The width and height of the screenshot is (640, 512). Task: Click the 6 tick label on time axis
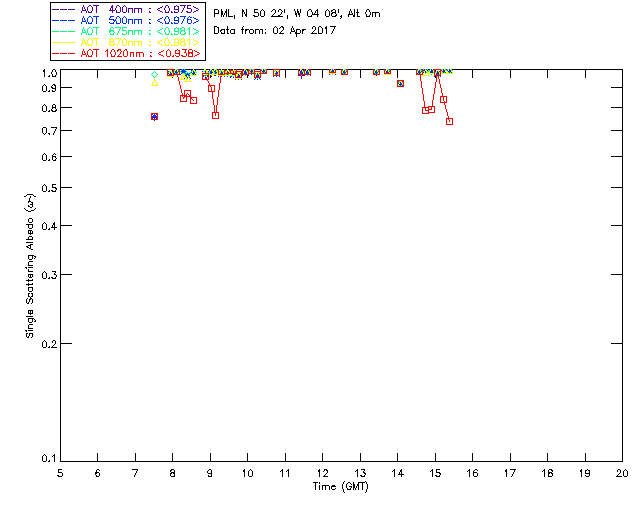[x=98, y=473]
